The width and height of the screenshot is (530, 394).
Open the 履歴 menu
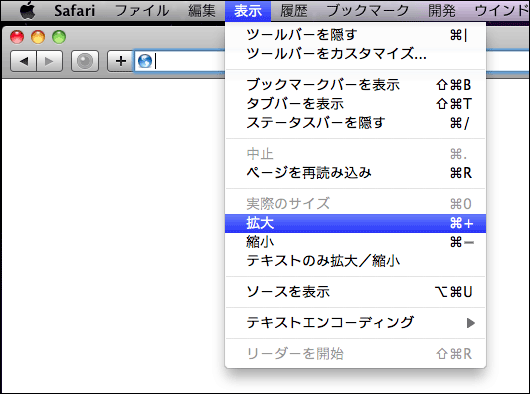[294, 10]
